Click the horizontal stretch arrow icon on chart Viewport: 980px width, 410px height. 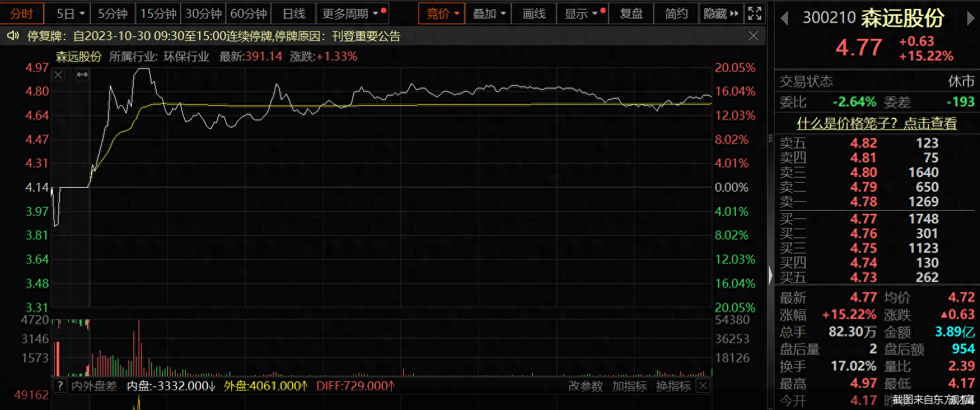coord(82,75)
